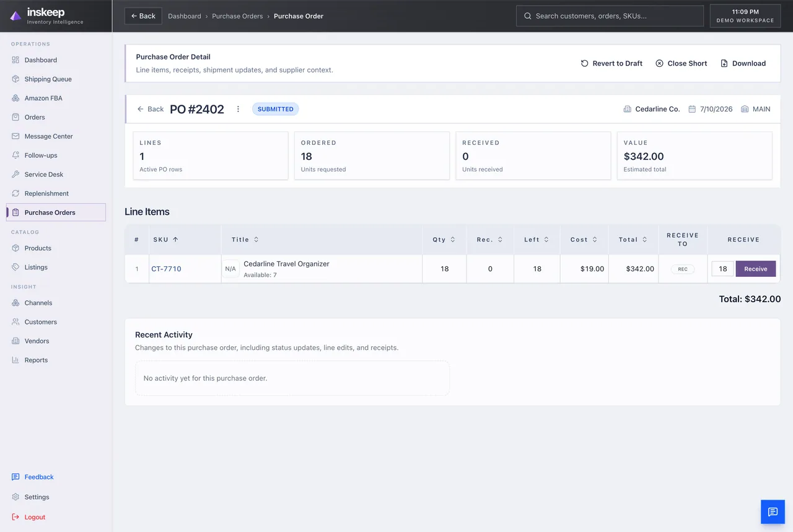Focus the search customers, orders, SKUs field
Screen dimensions: 793x532
(x=610, y=16)
